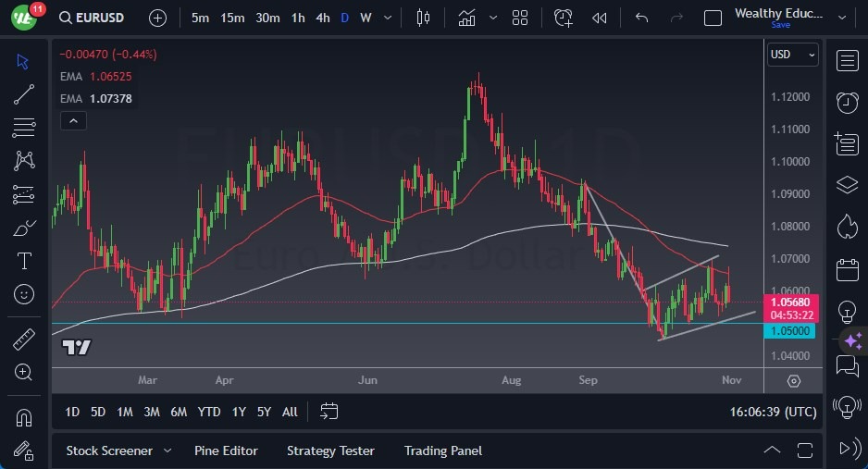Select the ruler measure tool

(x=24, y=339)
